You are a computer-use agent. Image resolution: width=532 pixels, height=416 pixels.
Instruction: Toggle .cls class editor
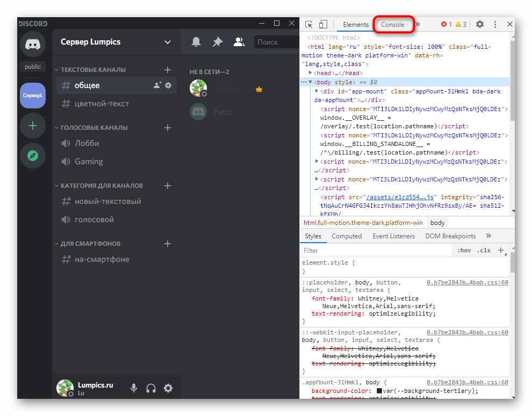click(x=484, y=251)
